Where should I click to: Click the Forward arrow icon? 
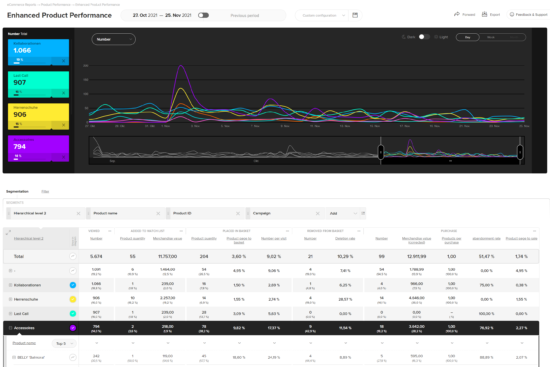(457, 14)
